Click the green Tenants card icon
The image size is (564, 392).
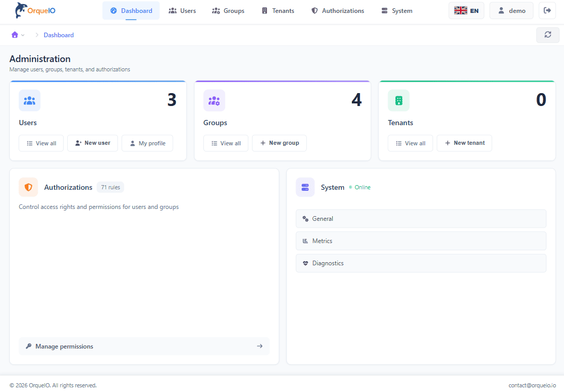click(x=398, y=100)
